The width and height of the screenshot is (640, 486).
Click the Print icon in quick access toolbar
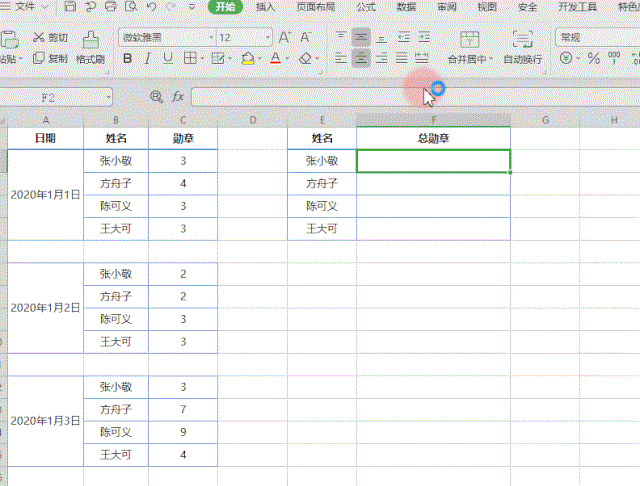(110, 7)
